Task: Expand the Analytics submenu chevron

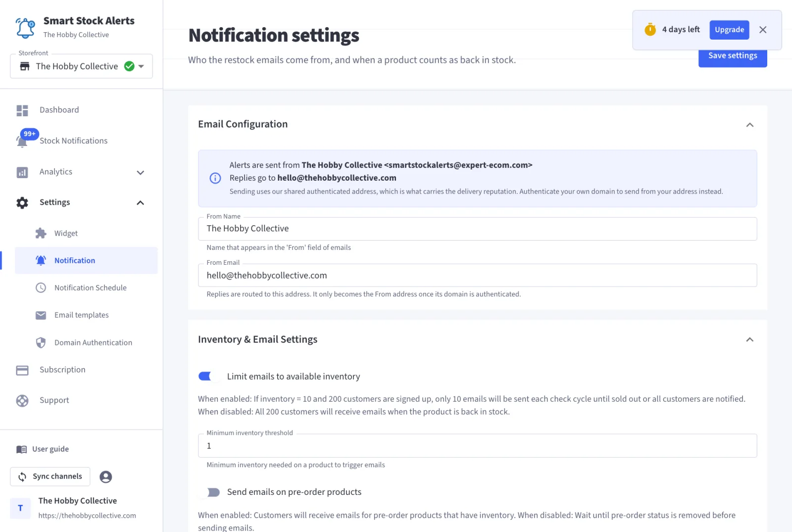Action: (x=141, y=173)
